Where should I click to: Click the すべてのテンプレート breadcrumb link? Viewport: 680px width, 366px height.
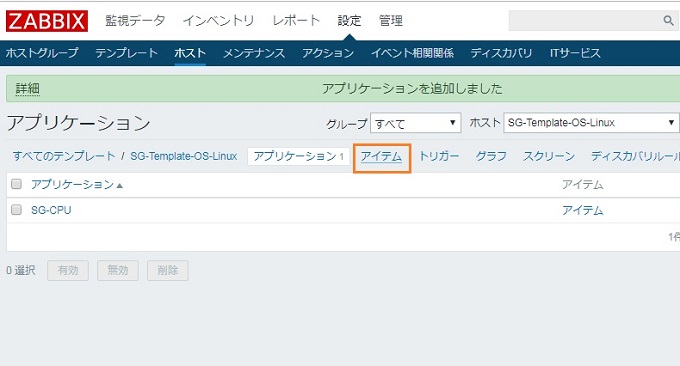[x=64, y=156]
